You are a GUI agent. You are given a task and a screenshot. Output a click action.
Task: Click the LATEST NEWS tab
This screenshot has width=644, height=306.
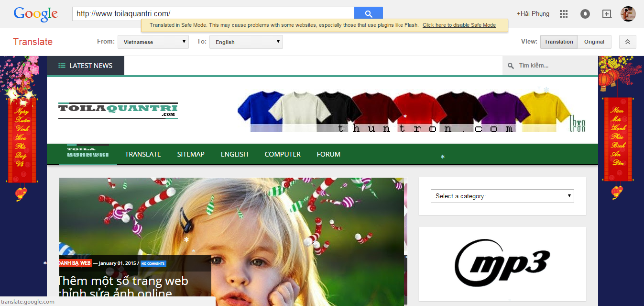coord(86,66)
